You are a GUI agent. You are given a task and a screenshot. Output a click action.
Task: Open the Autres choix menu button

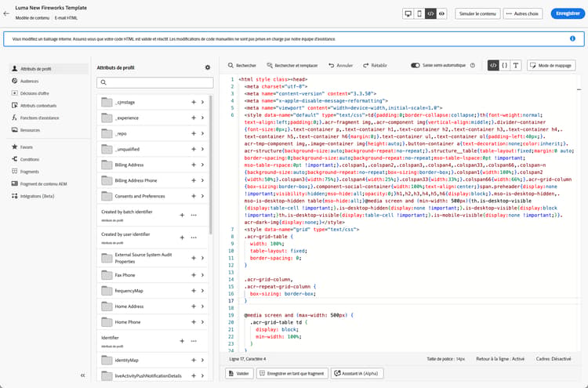pos(523,13)
